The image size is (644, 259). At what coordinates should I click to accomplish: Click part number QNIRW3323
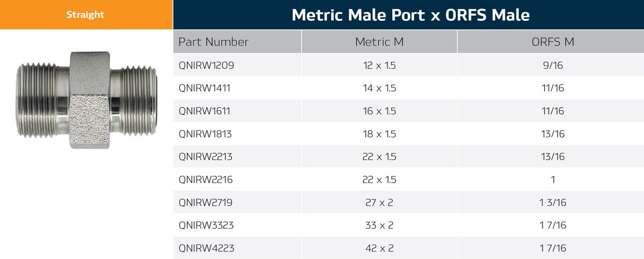pyautogui.click(x=206, y=226)
